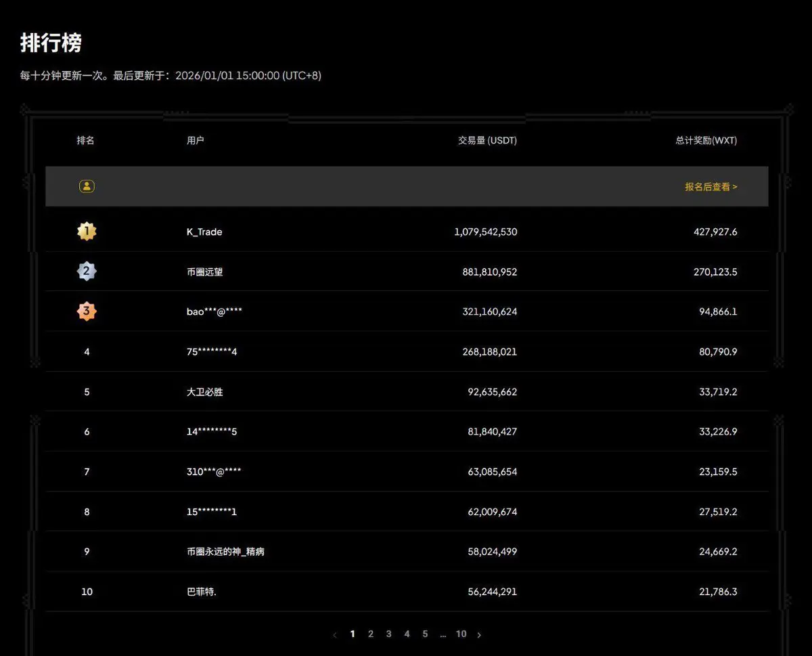This screenshot has width=812, height=656.
Task: Select user 巴菲特.
Action: coord(202,592)
